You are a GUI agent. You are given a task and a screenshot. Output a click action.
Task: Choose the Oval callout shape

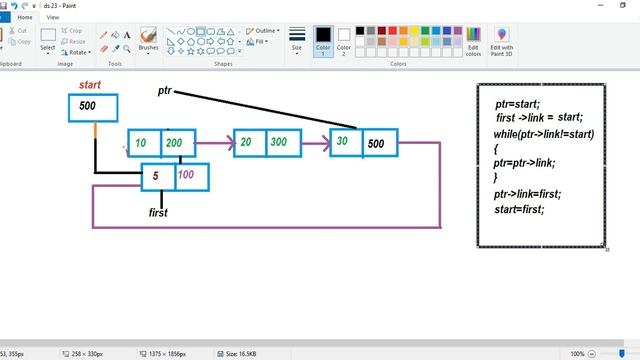[x=221, y=51]
